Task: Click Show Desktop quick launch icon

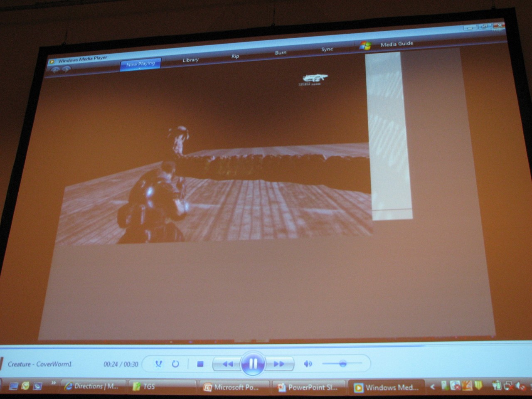Action: click(x=13, y=386)
